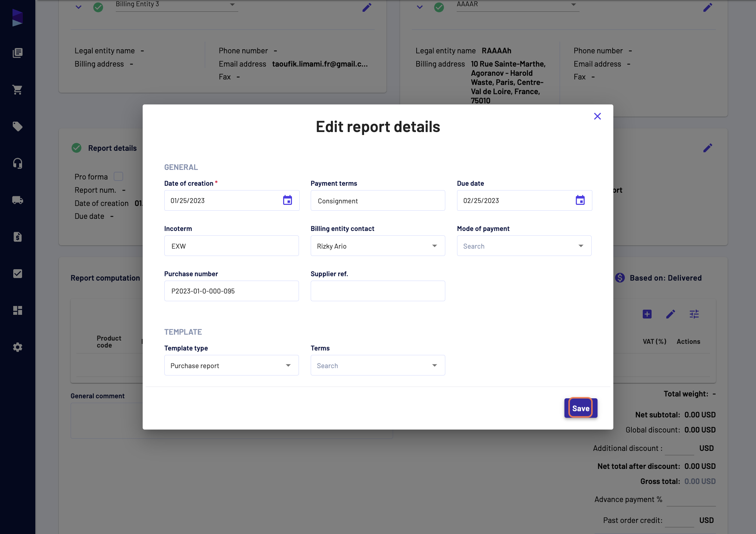
Task: Click edit pencil of Report details card
Action: click(708, 148)
